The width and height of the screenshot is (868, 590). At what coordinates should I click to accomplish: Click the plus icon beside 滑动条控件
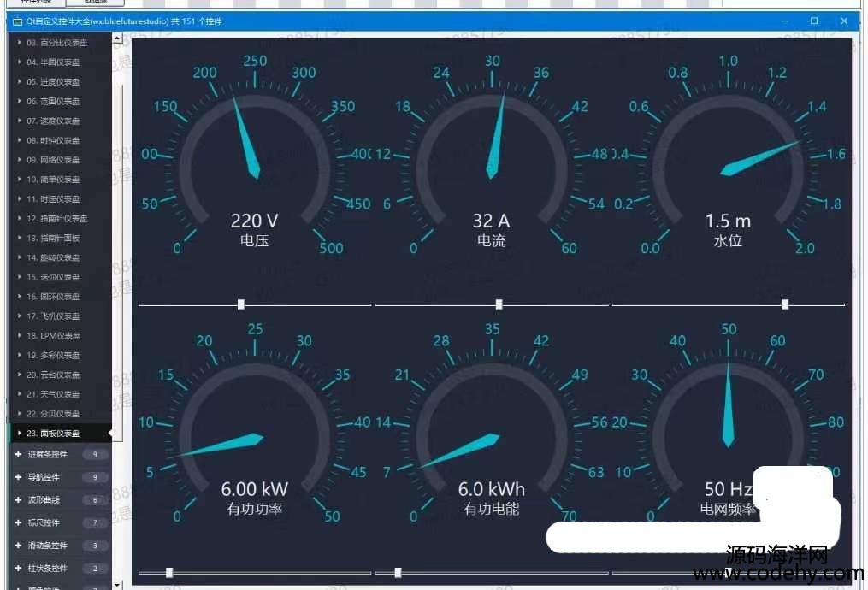(18, 546)
